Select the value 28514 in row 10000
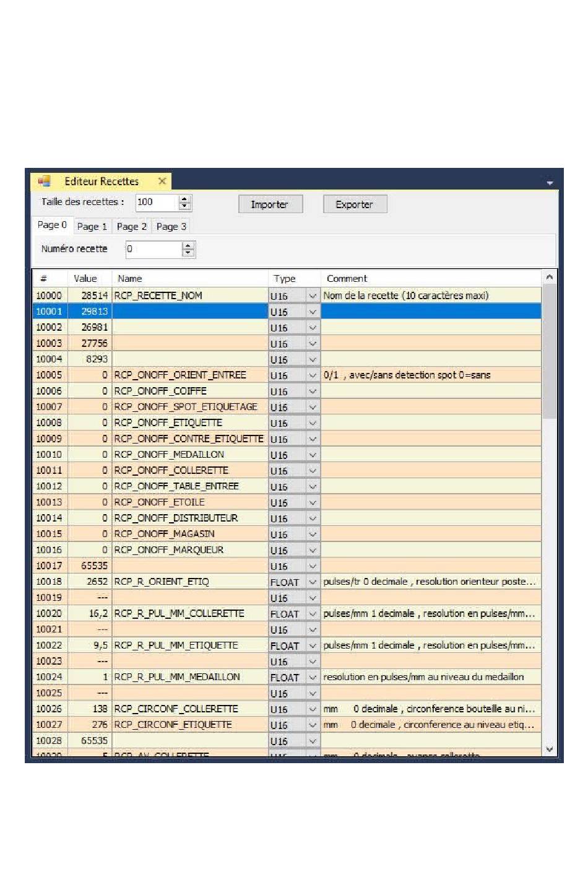Screen dimensions: 588x879 pos(89,295)
